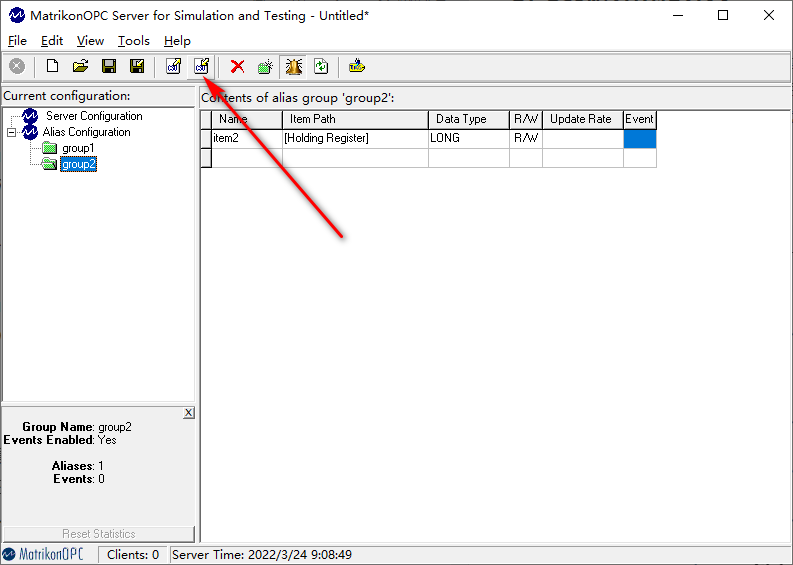This screenshot has width=793, height=565.
Task: Click the Server Time status bar entry
Action: (262, 555)
